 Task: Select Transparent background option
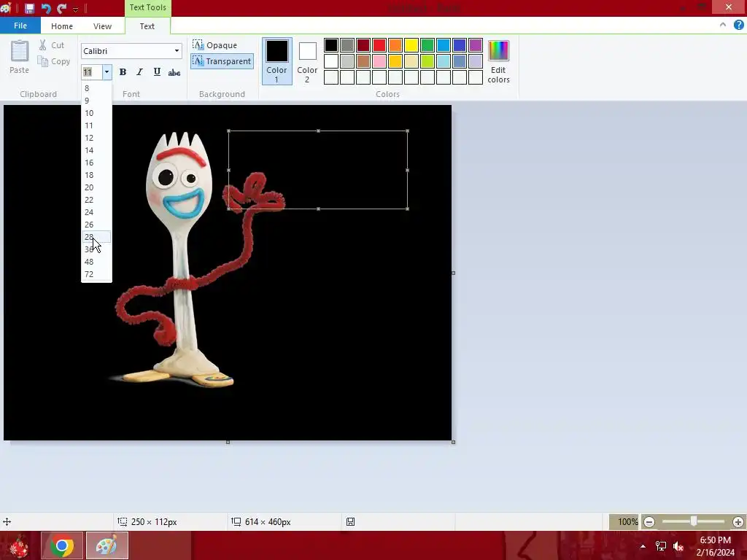[222, 61]
